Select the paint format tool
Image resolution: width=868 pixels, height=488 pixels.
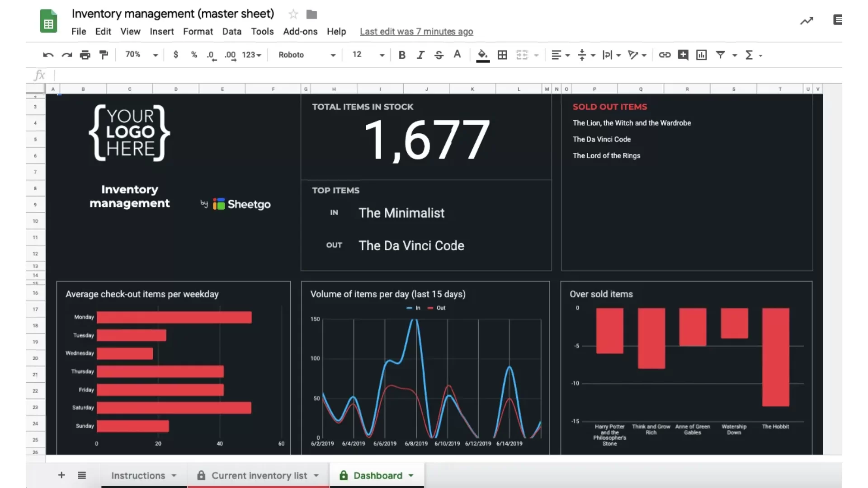104,55
